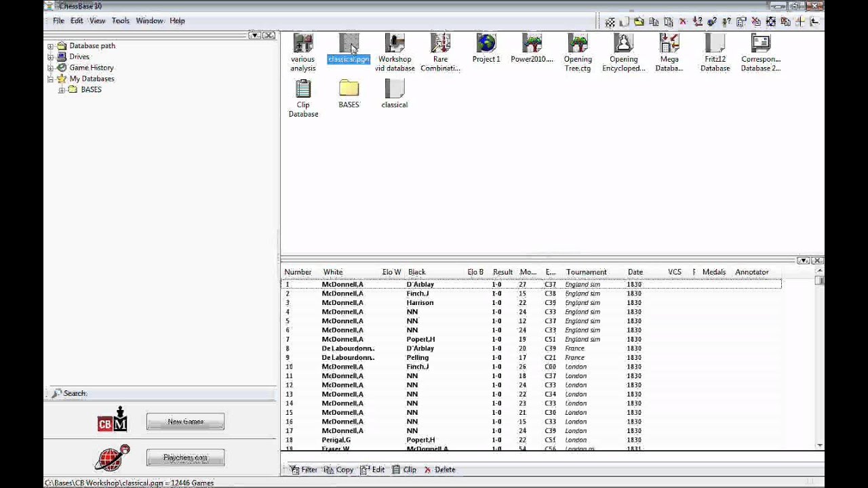Select game 3 McDonnell,A vs Harrison

[x=531, y=302]
